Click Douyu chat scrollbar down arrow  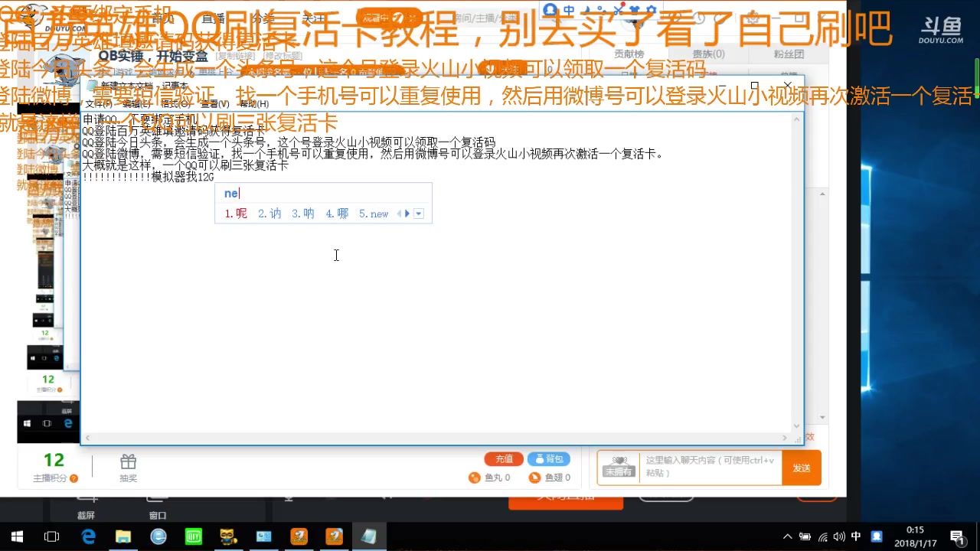tap(823, 417)
